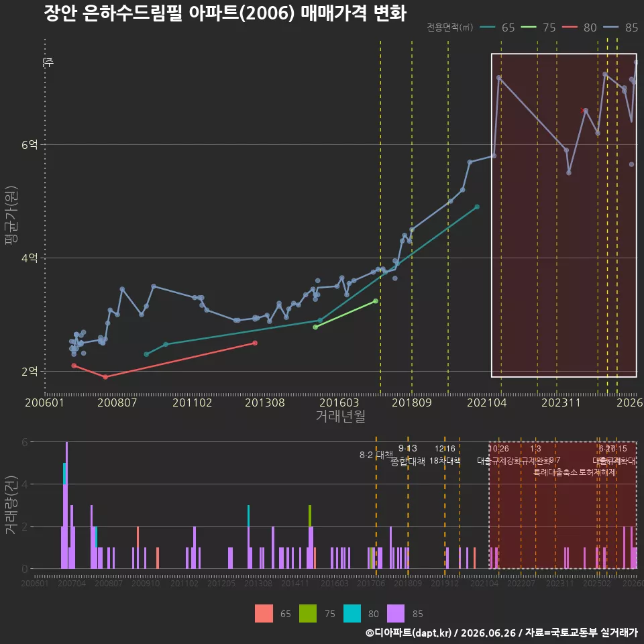
Task: Click the 202207 tick label on volume chart
Action: click(521, 583)
